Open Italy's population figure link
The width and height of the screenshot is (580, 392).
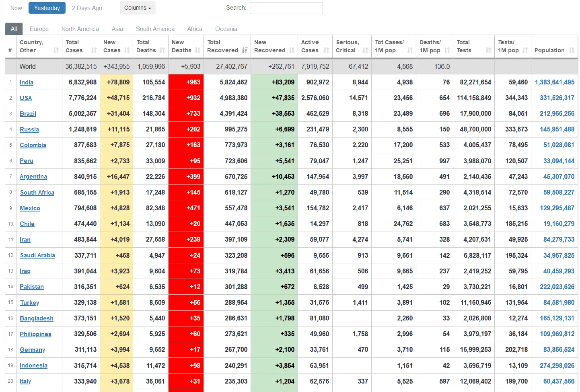(559, 381)
